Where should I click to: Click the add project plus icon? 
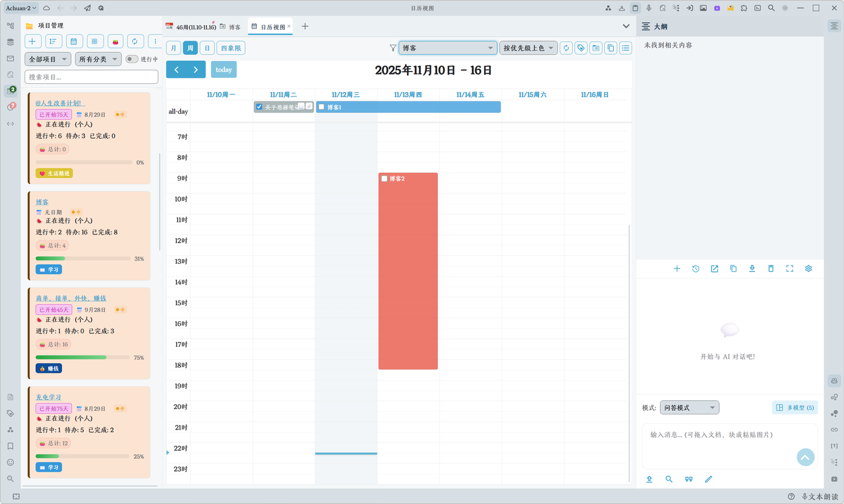(x=33, y=41)
